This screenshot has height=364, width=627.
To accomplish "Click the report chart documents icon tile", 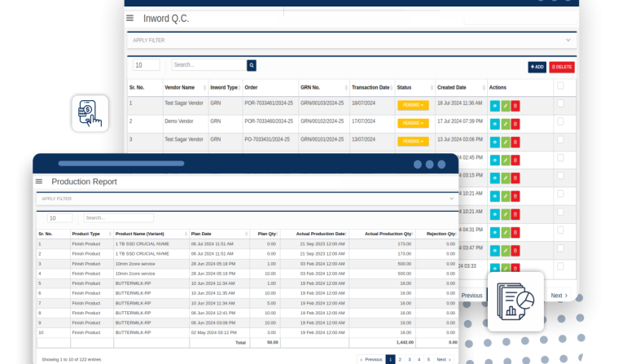I will coord(515,301).
